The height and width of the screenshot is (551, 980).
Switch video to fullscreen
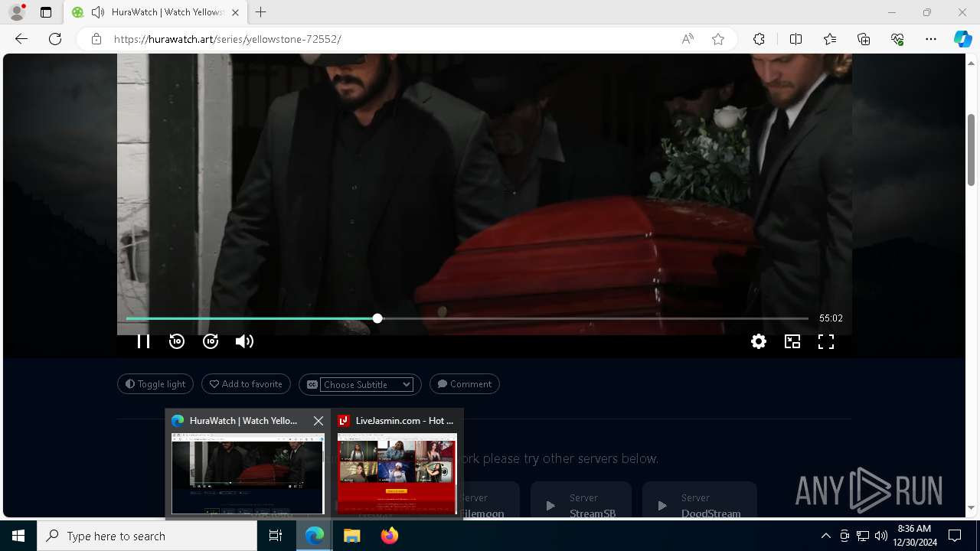pyautogui.click(x=826, y=341)
